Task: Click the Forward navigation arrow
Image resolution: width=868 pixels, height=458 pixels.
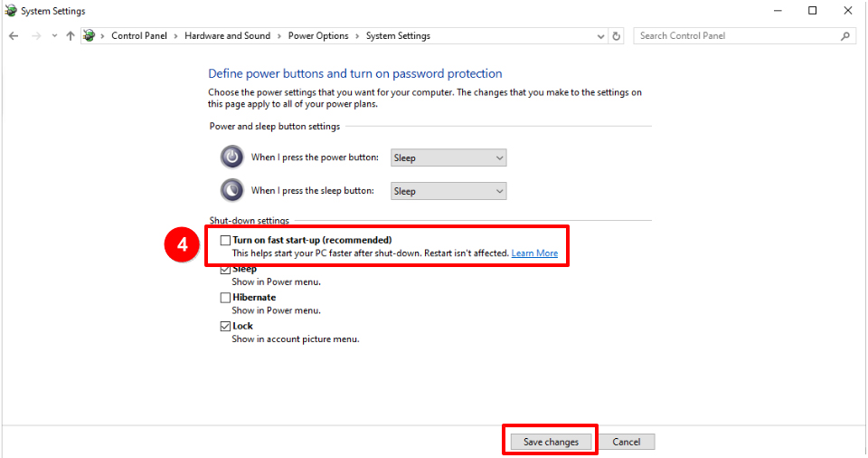Action: point(35,36)
